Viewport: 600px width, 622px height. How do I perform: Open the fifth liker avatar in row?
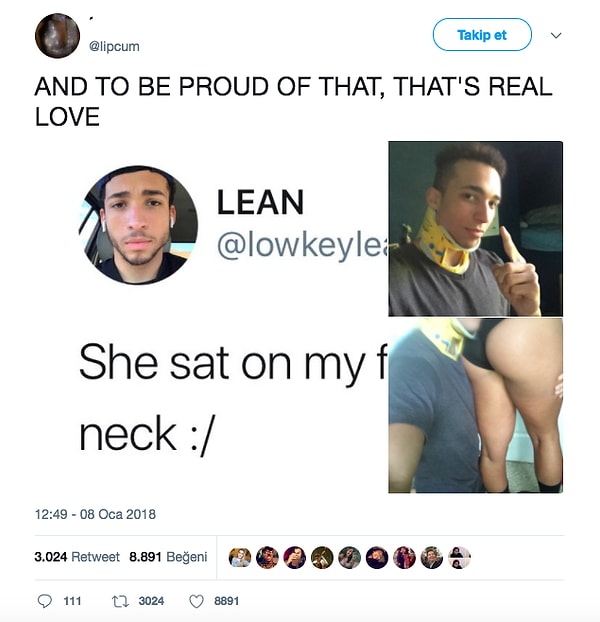point(349,557)
